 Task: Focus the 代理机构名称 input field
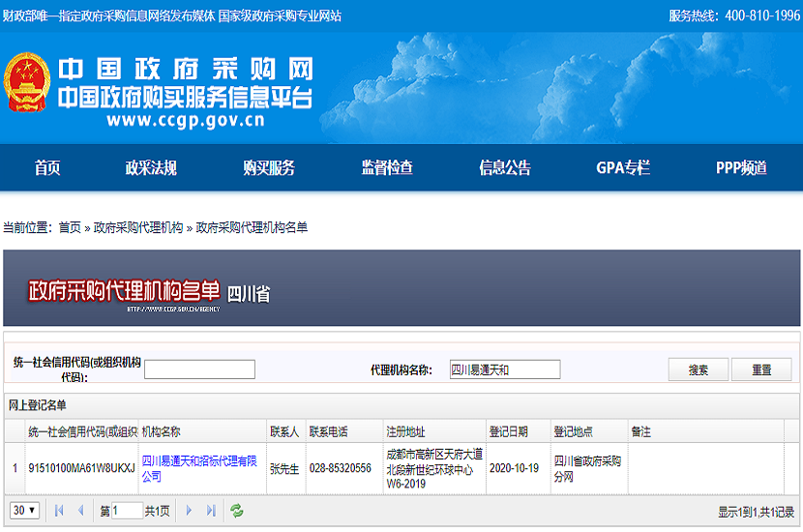[x=505, y=369]
